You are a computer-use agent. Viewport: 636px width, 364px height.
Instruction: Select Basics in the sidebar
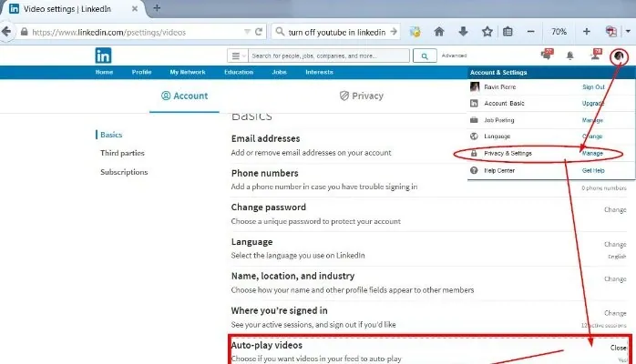point(111,135)
